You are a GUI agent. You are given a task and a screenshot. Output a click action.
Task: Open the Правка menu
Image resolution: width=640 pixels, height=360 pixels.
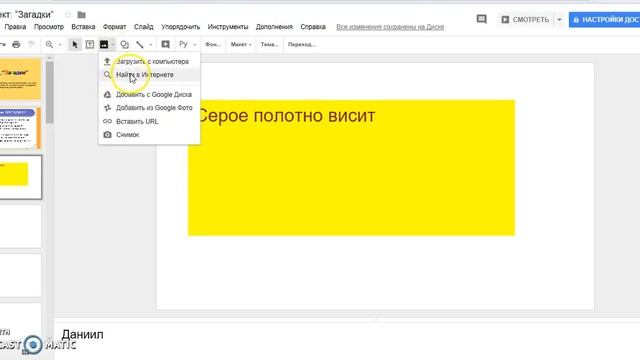coord(15,27)
